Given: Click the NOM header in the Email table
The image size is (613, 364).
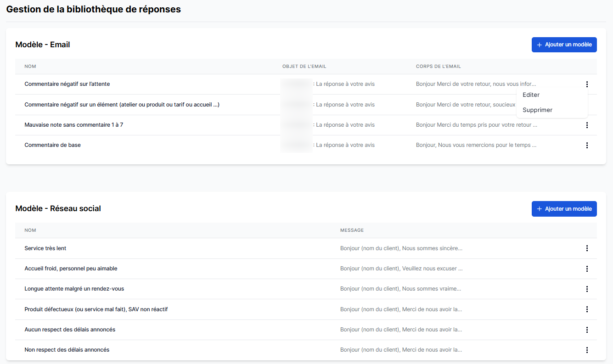Looking at the screenshot, I should [30, 67].
